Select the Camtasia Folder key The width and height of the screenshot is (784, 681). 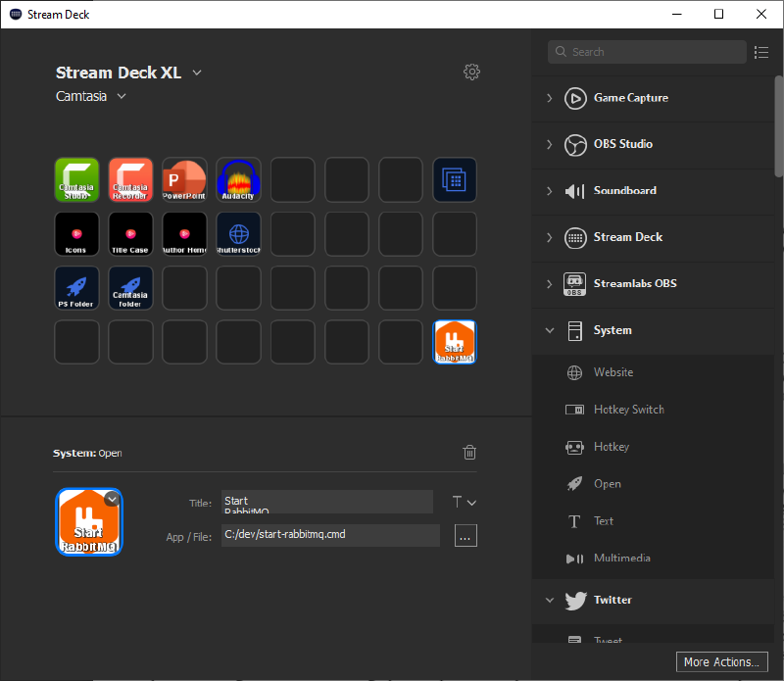(130, 287)
